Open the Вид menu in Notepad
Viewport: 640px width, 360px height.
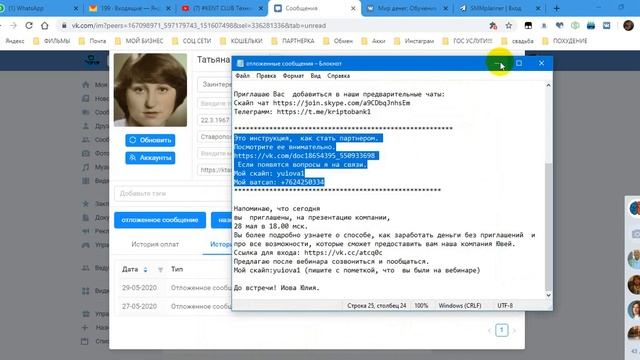(316, 76)
